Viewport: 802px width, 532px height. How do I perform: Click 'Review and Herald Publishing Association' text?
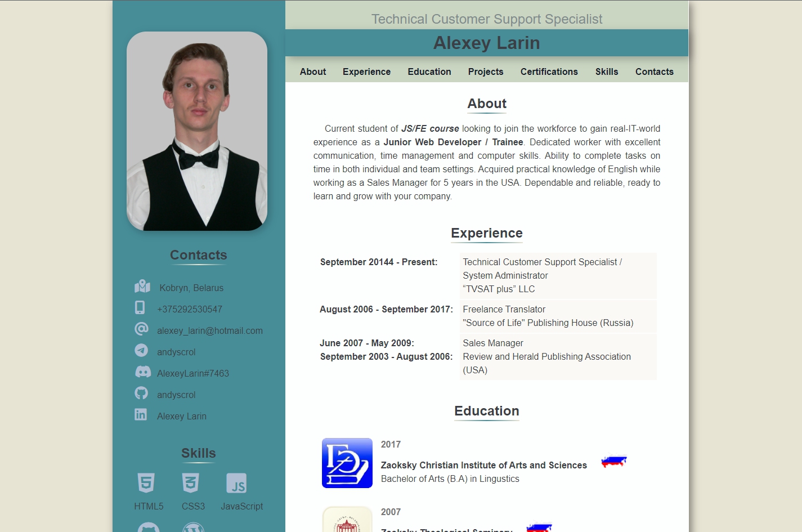coord(547,356)
